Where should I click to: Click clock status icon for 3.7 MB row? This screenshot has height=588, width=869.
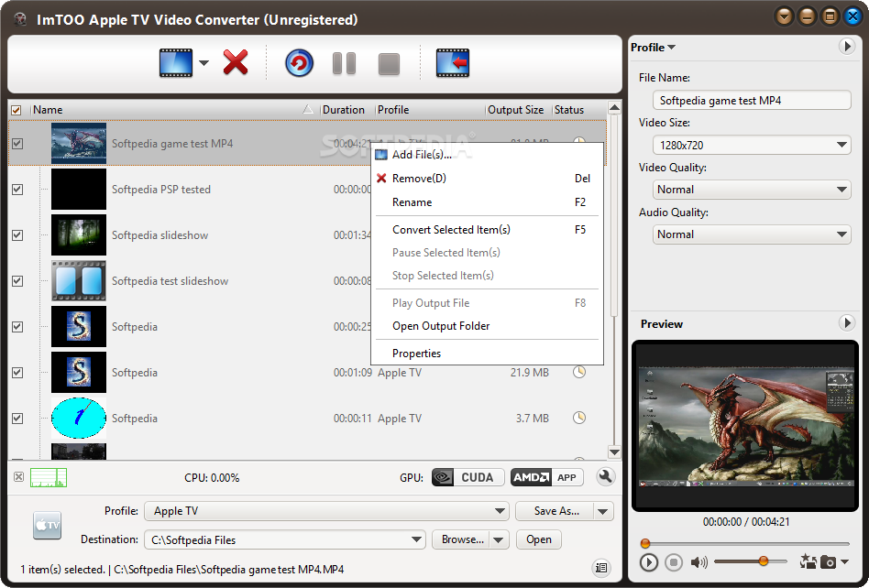[x=579, y=418]
